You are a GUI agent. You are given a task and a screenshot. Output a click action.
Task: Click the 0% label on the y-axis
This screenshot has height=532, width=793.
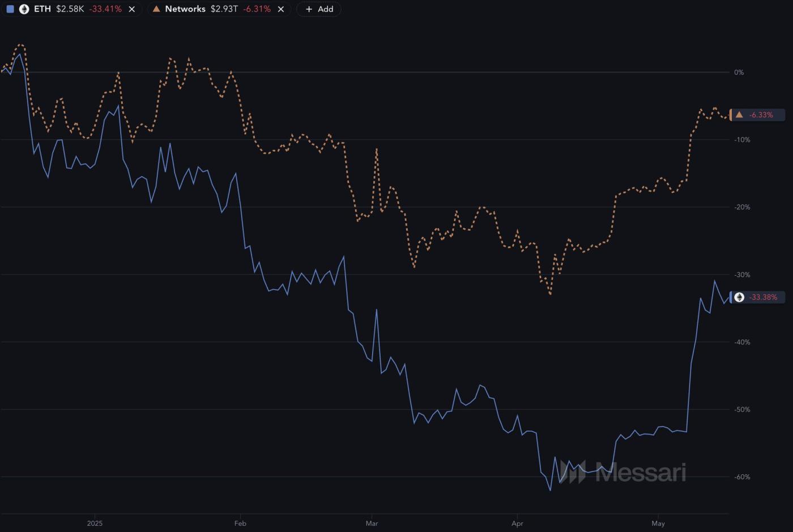[739, 72]
